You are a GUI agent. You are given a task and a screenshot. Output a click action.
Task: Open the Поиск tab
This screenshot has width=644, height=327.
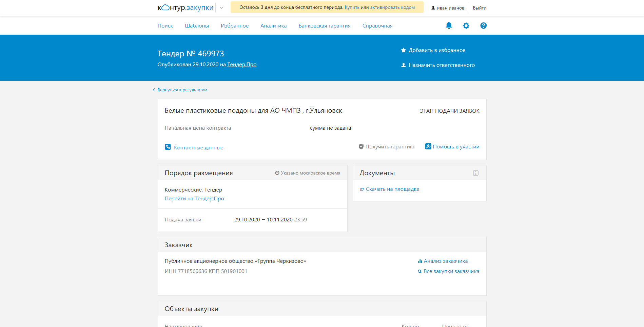[165, 26]
